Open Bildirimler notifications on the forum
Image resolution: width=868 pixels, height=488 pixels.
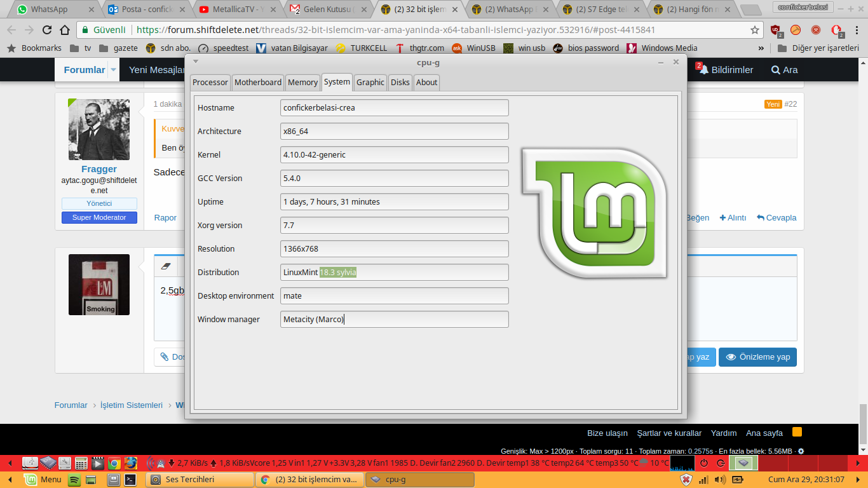click(726, 69)
